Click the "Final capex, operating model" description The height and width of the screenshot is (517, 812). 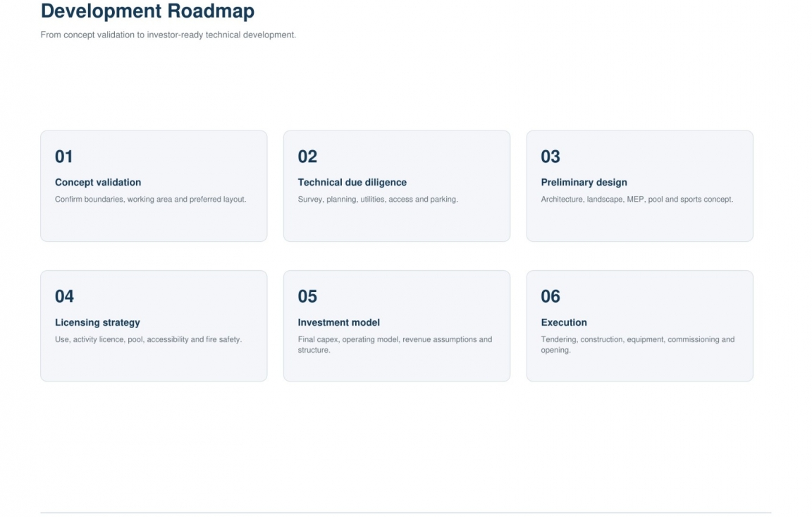pyautogui.click(x=395, y=344)
